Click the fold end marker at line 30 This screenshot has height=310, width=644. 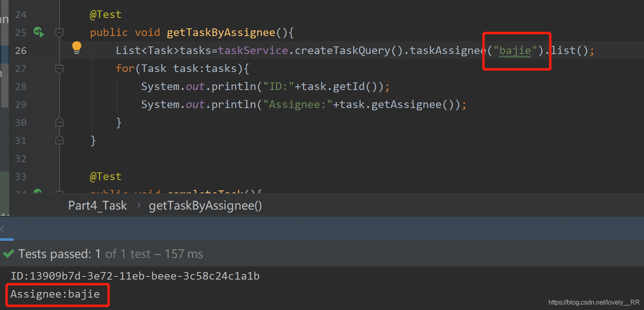60,122
